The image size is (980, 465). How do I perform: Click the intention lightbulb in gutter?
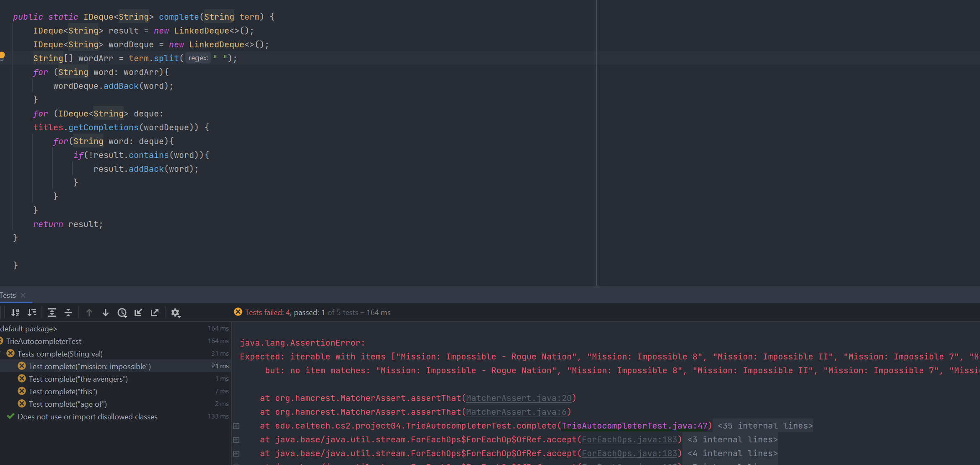coord(2,56)
